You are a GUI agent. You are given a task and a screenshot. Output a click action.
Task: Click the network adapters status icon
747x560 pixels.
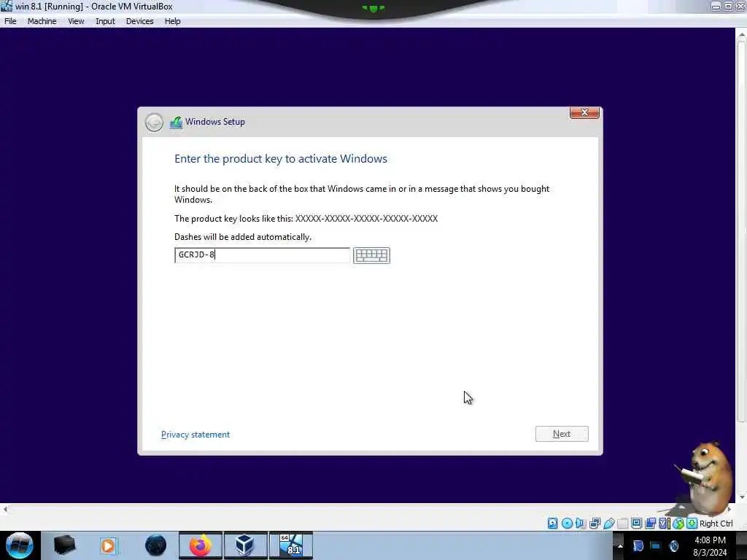tap(595, 524)
